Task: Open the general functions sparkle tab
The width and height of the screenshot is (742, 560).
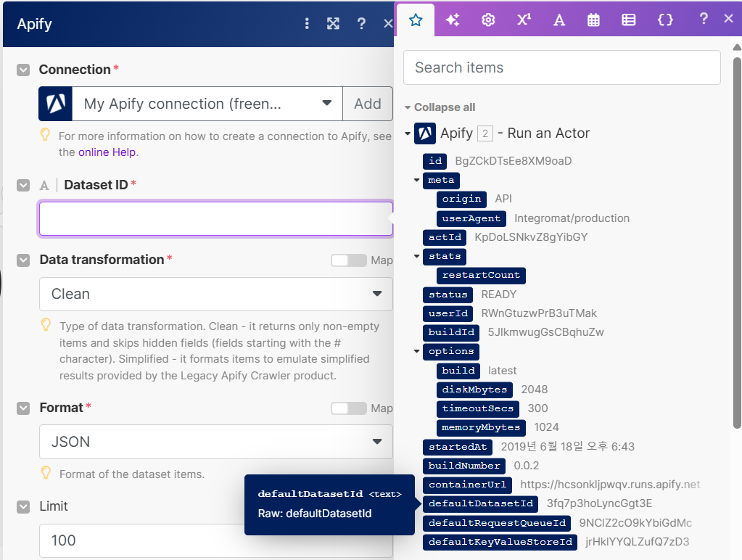Action: [x=453, y=20]
